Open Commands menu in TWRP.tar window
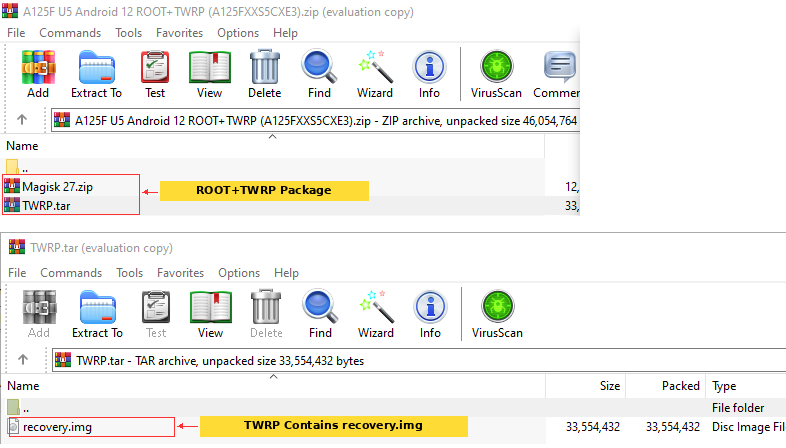 pyautogui.click(x=71, y=273)
